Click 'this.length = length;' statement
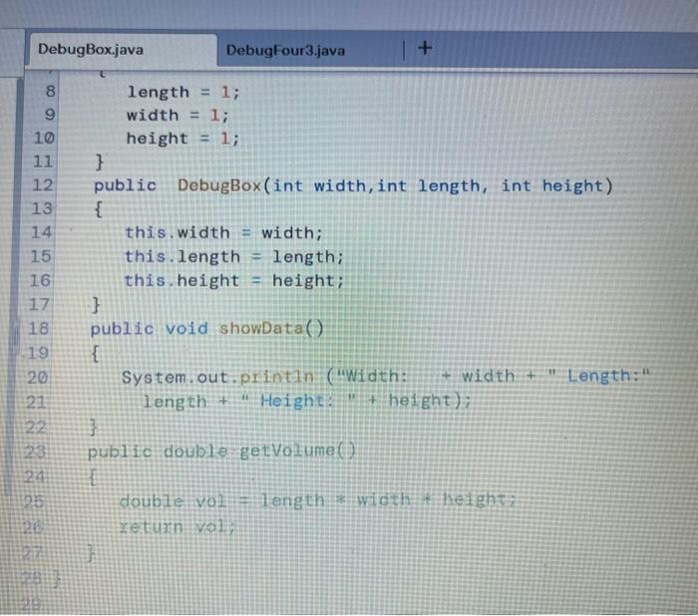Screen dimensions: 698x616 click(234, 257)
